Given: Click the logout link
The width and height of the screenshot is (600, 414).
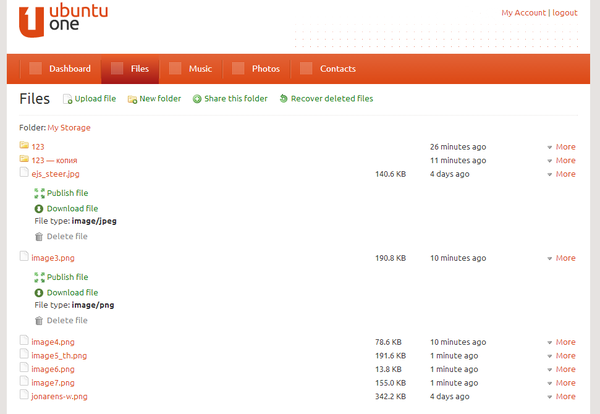Looking at the screenshot, I should pyautogui.click(x=565, y=13).
